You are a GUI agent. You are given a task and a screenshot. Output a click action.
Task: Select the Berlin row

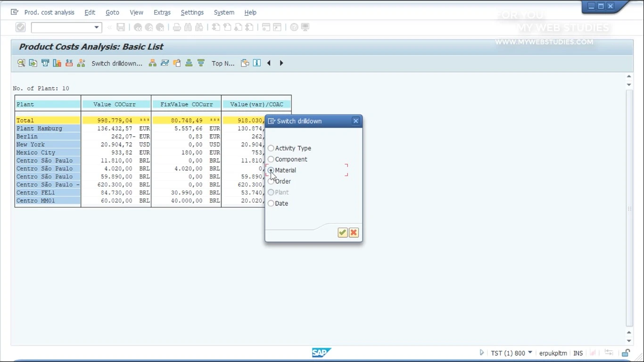[x=48, y=136]
